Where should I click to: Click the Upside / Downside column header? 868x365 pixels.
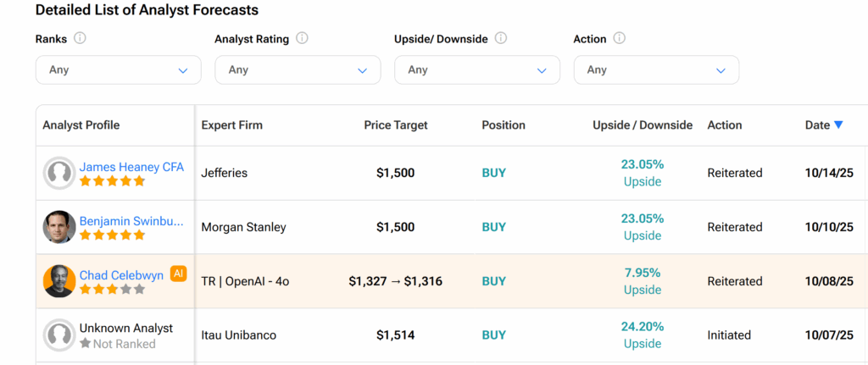pos(643,125)
